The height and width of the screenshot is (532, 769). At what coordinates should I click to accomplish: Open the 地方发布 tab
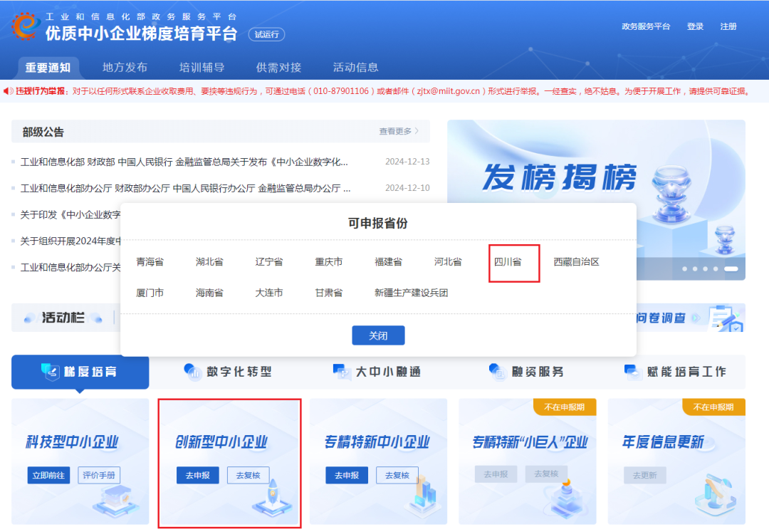click(x=125, y=68)
